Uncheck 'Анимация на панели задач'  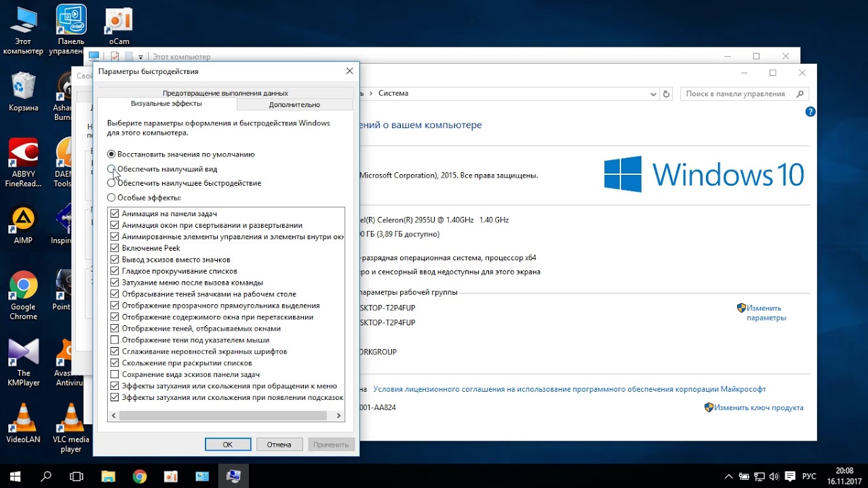(x=115, y=213)
